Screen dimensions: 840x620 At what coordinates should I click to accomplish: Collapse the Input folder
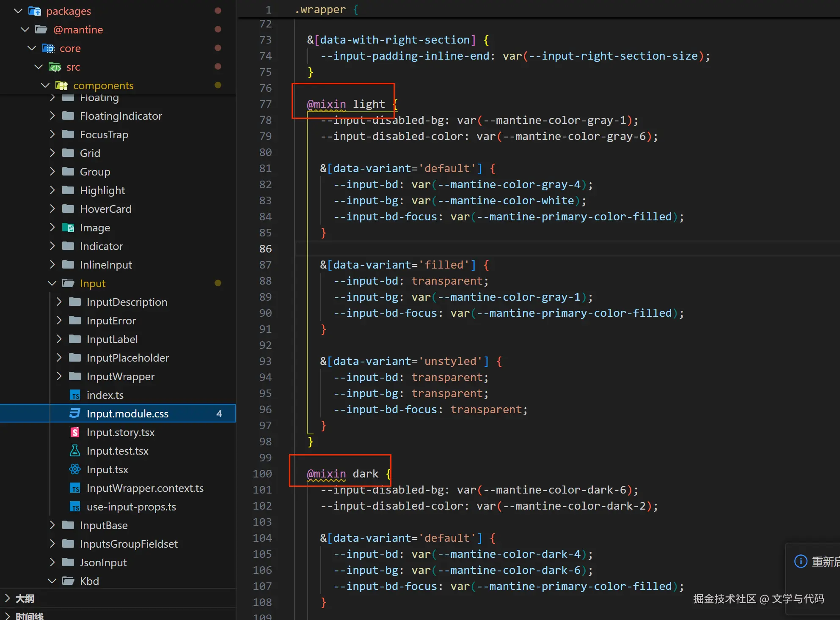click(x=52, y=283)
